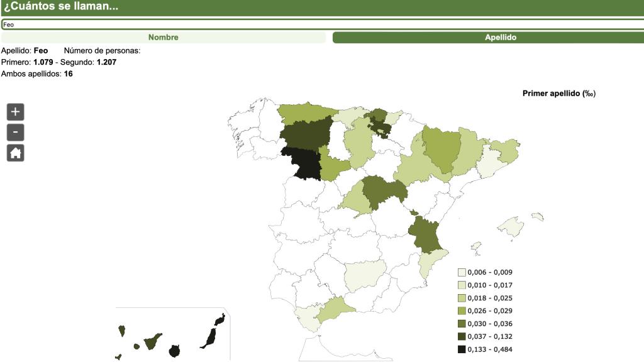Select the Málaga province on southern coast
Viewport: 644px width, 362px height.
point(334,310)
